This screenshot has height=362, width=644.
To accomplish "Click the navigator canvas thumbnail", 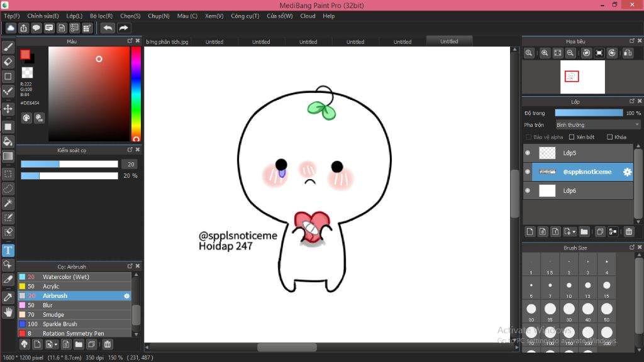I will (x=582, y=77).
